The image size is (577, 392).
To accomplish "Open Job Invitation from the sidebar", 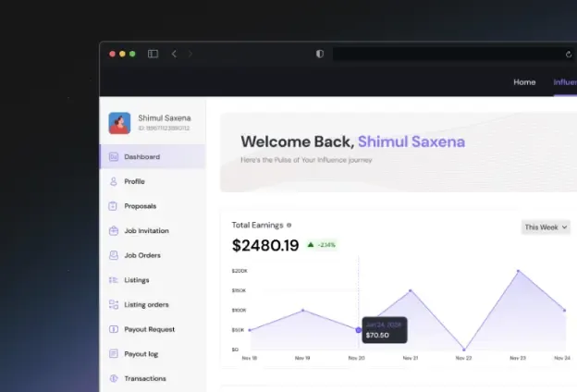I will pyautogui.click(x=153, y=231).
